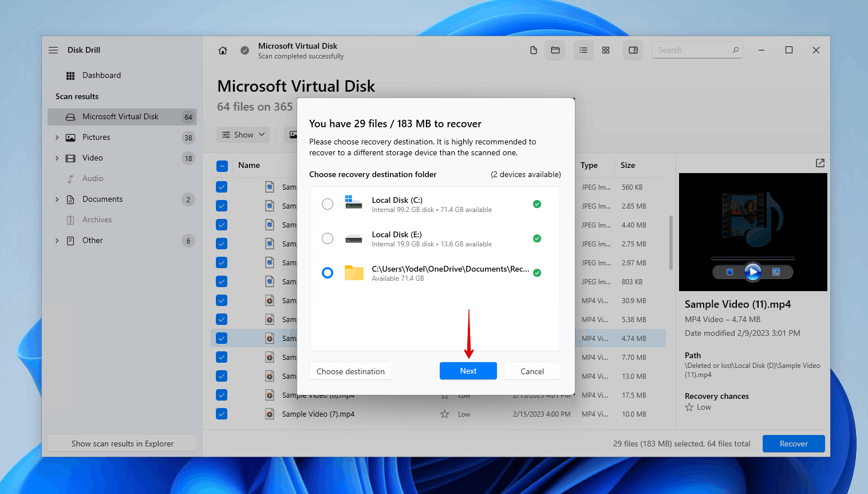
Task: Expand the Video tree node
Action: [57, 158]
